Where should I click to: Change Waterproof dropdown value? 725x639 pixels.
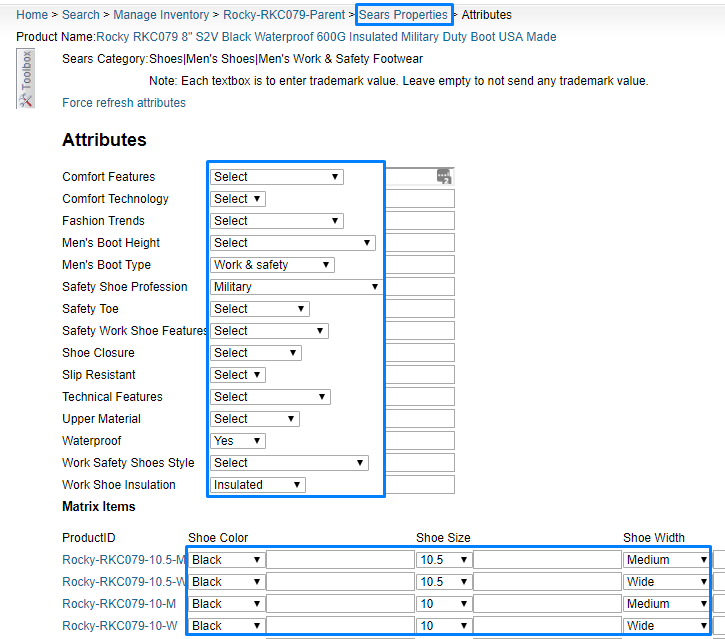[x=238, y=441]
